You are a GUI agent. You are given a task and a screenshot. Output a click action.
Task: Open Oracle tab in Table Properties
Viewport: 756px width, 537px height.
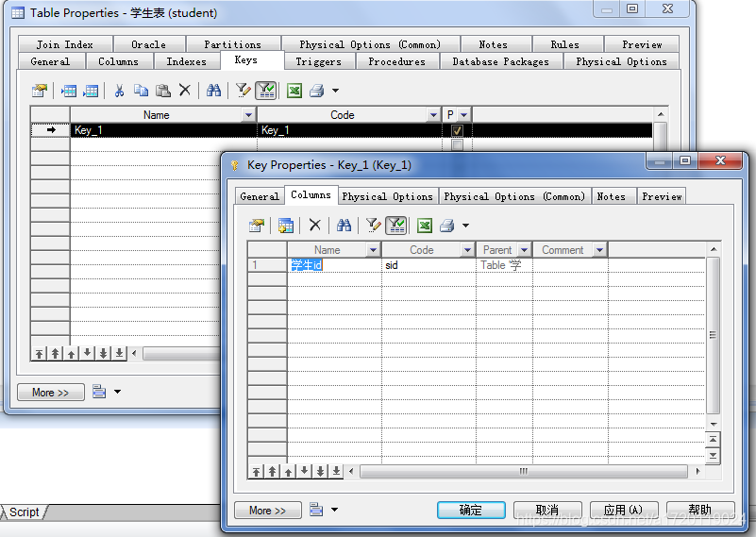pyautogui.click(x=148, y=44)
